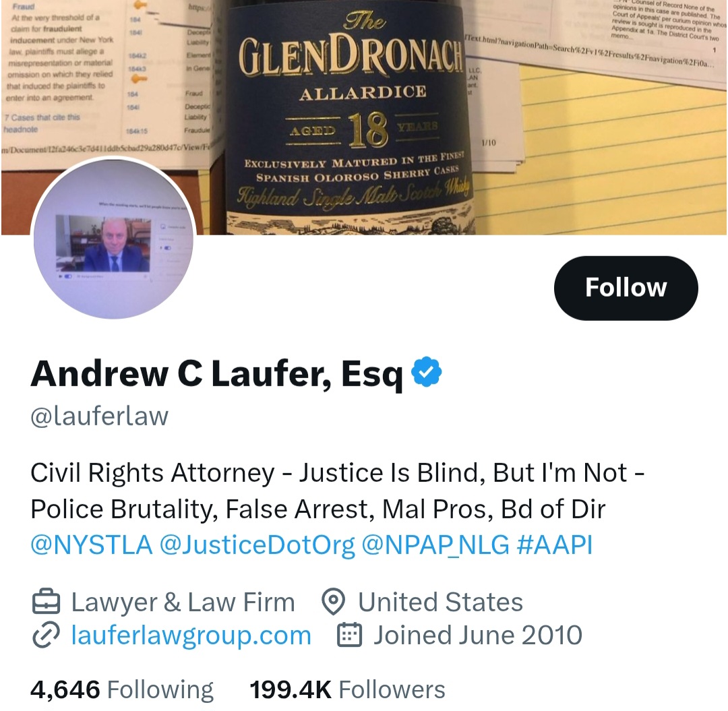Click the location pin icon

(x=334, y=602)
